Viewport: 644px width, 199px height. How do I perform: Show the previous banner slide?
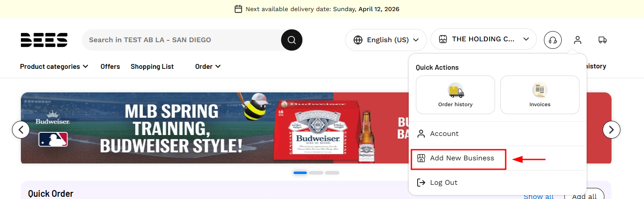21,130
